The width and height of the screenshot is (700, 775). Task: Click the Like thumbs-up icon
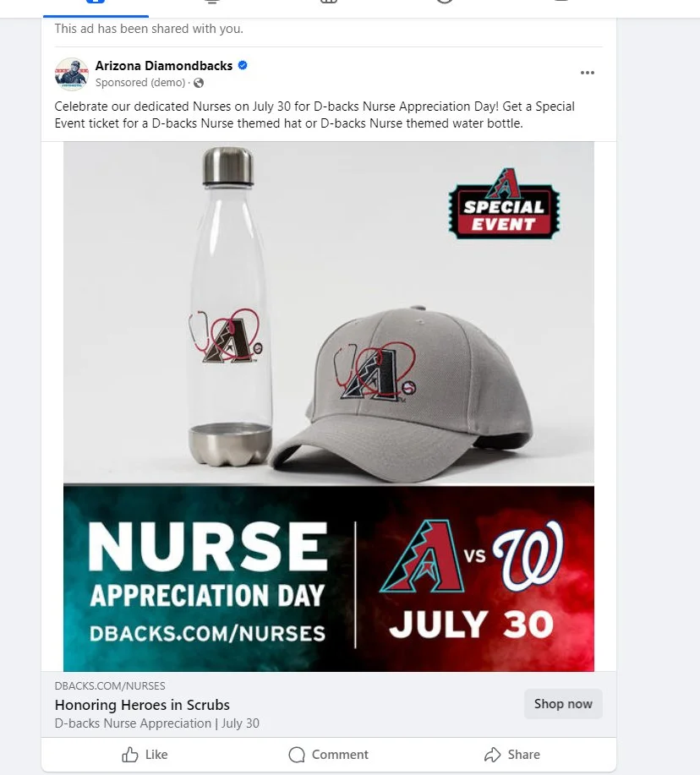pyautogui.click(x=130, y=754)
